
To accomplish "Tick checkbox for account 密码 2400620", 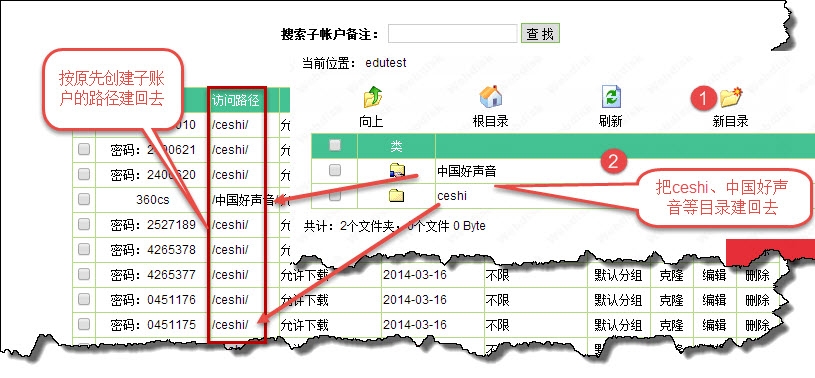I will click(x=84, y=175).
